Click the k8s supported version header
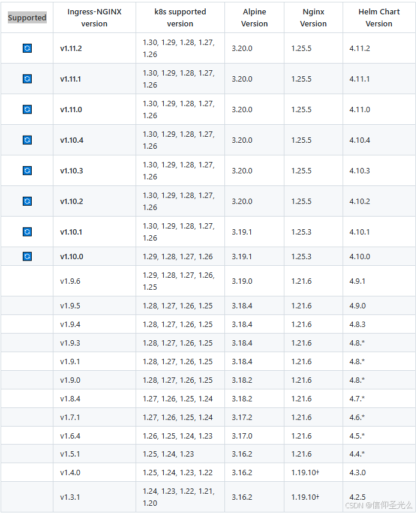This screenshot has width=420, height=513. 180,17
